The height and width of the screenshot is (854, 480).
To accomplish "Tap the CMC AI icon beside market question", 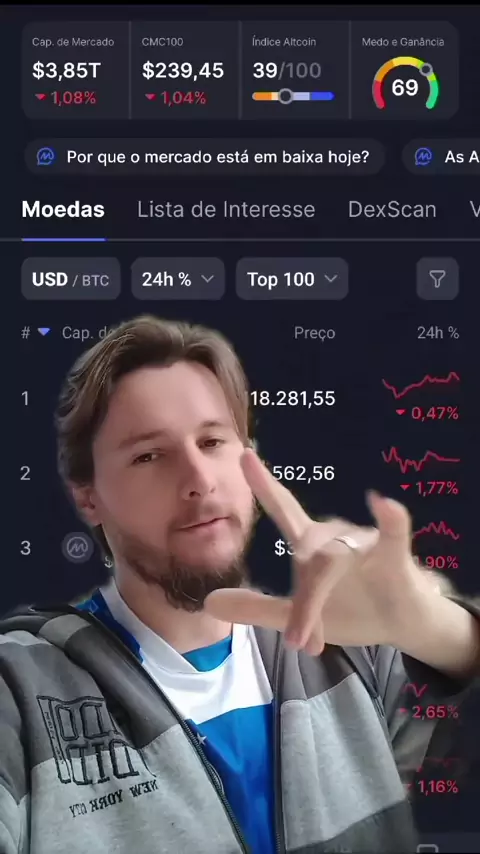I will (45, 157).
